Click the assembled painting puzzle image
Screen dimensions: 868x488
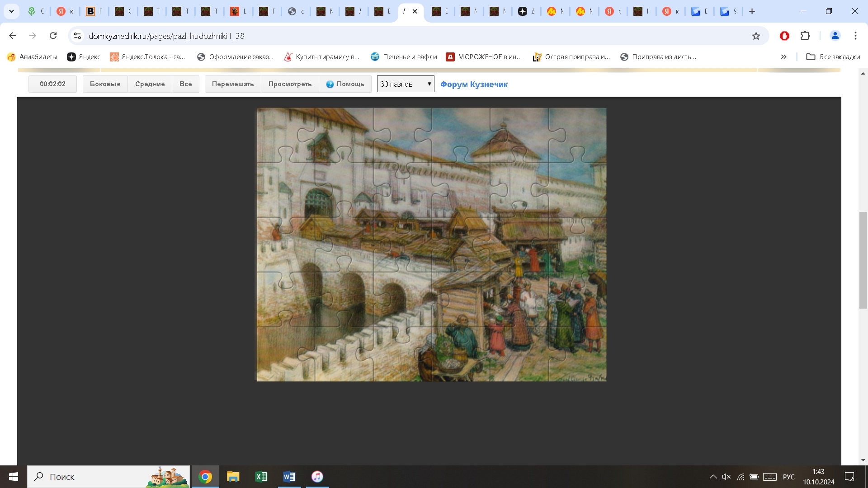(x=431, y=244)
